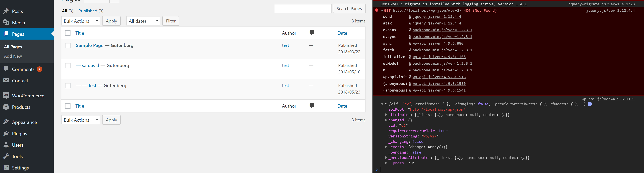Viewport: 644px width, 173px height.
Task: Sort by comments icon in table header
Action: [x=312, y=33]
